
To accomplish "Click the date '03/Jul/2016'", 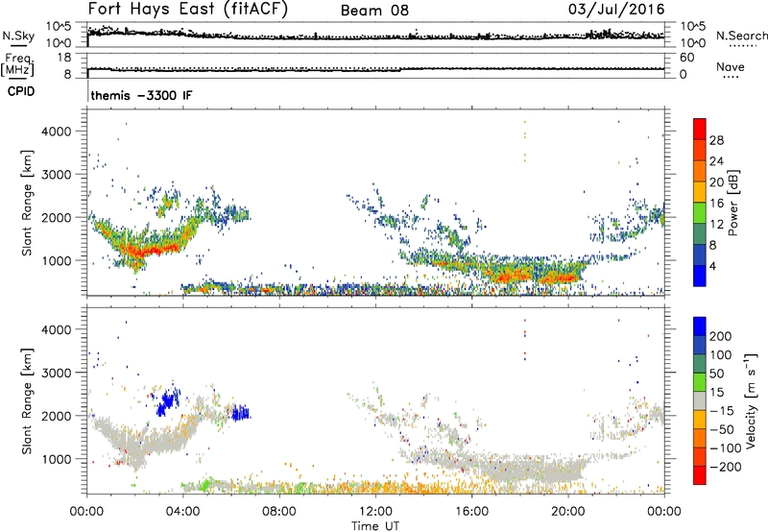I will [x=616, y=10].
